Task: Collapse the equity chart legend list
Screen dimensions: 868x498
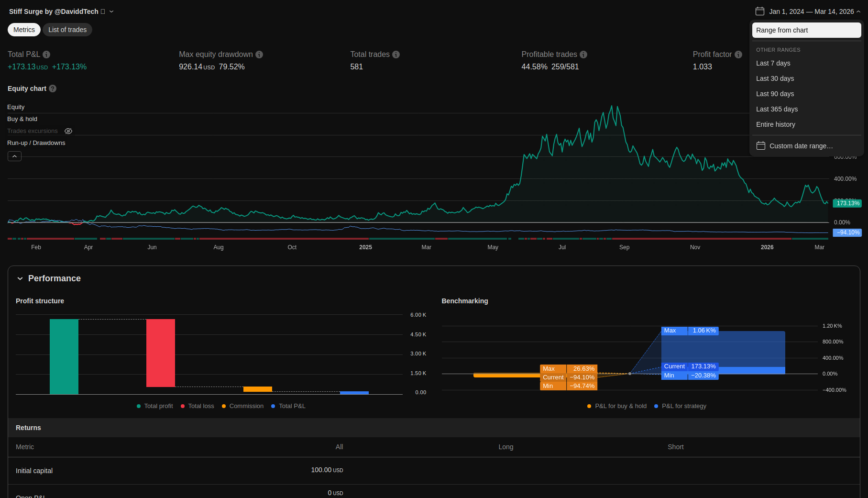Action: click(14, 156)
